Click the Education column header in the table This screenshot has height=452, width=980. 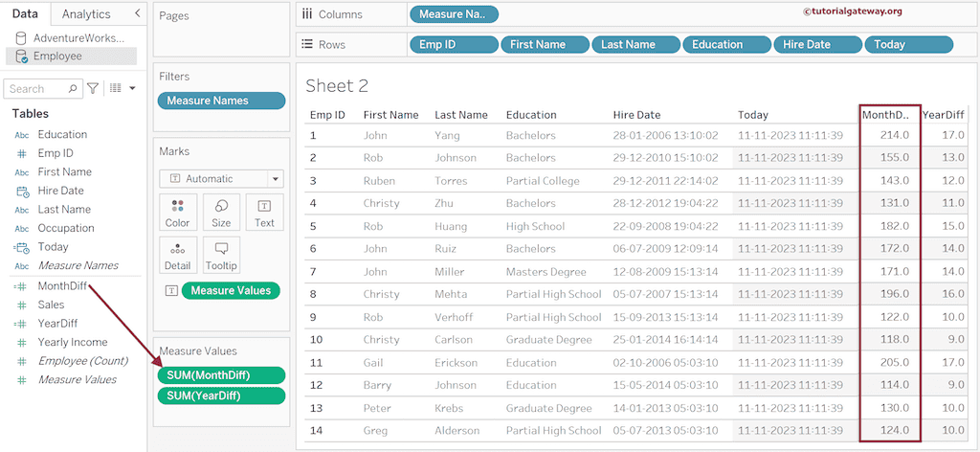click(531, 115)
